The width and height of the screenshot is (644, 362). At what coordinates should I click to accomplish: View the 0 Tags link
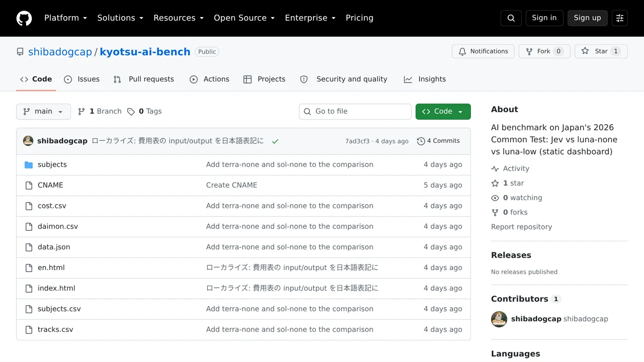tap(144, 112)
